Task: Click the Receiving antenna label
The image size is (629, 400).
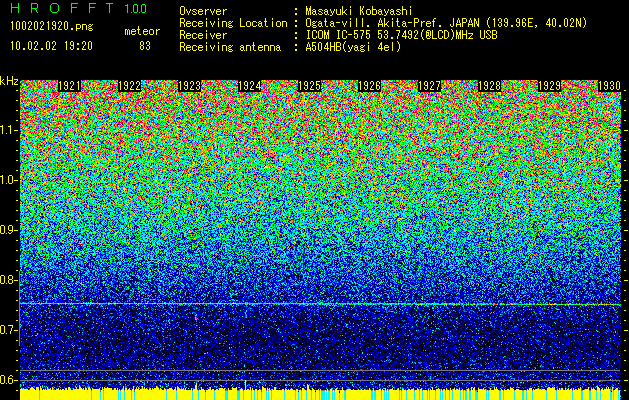Action: pyautogui.click(x=230, y=47)
